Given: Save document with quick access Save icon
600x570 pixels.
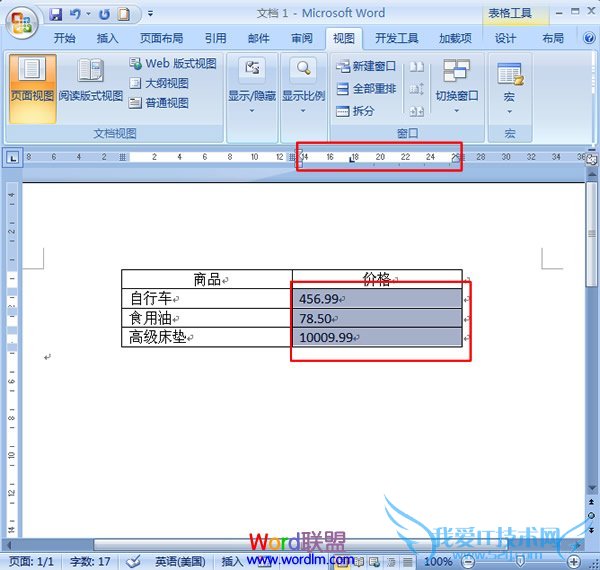Looking at the screenshot, I should click(x=56, y=15).
